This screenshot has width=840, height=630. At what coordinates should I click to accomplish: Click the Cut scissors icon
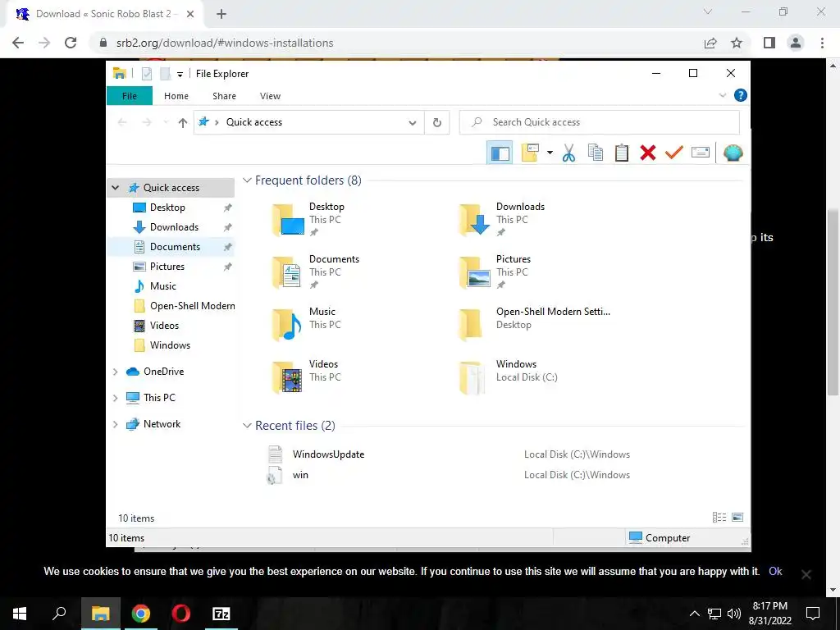coord(569,153)
